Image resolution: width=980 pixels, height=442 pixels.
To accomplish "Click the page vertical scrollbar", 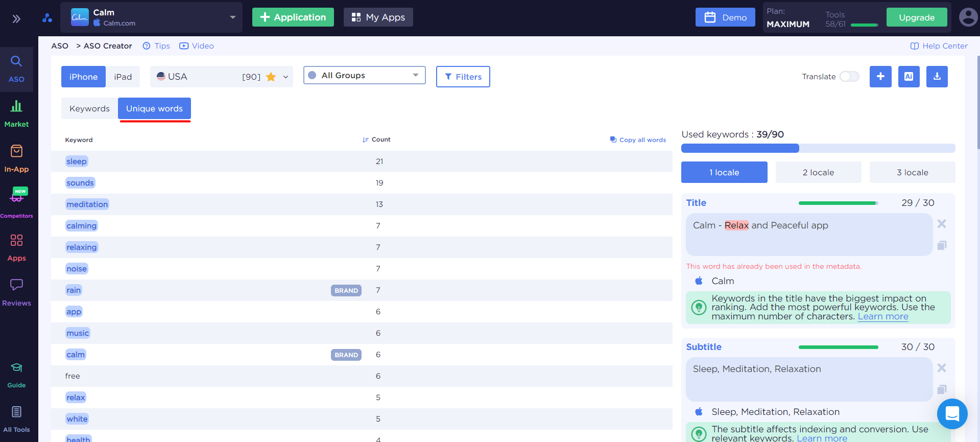I will (x=978, y=102).
